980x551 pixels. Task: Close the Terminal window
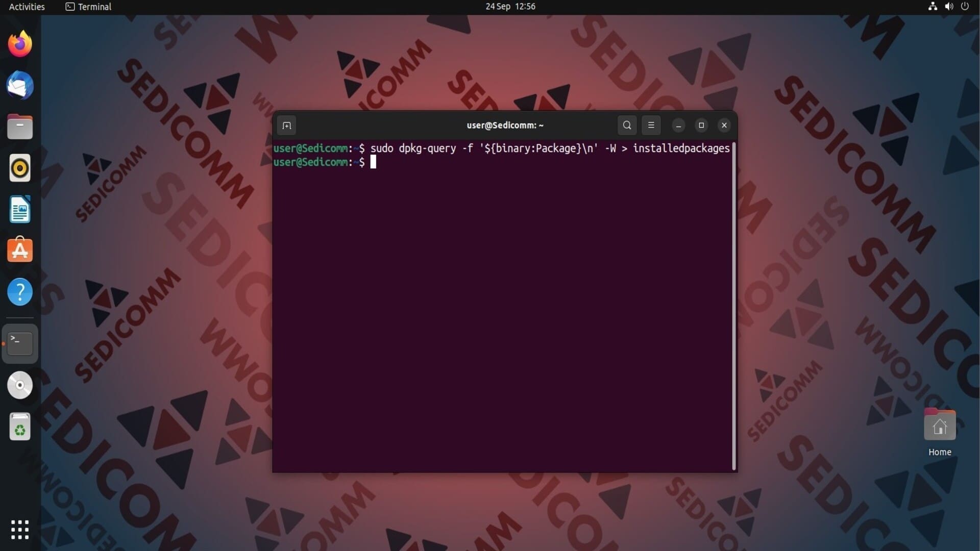pos(724,126)
